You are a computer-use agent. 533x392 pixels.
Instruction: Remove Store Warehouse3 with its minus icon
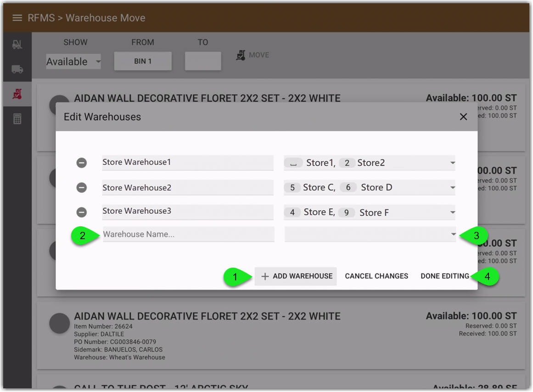82,212
